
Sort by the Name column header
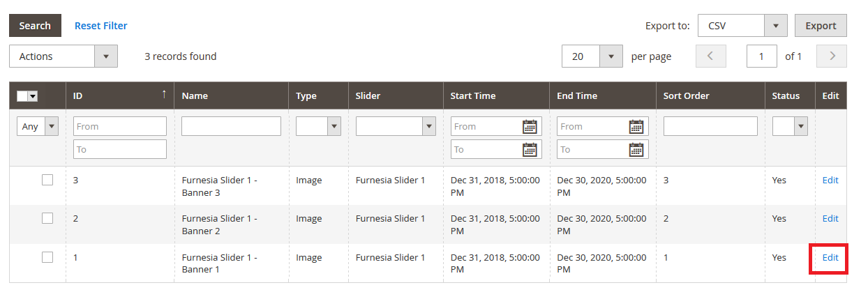coord(195,95)
